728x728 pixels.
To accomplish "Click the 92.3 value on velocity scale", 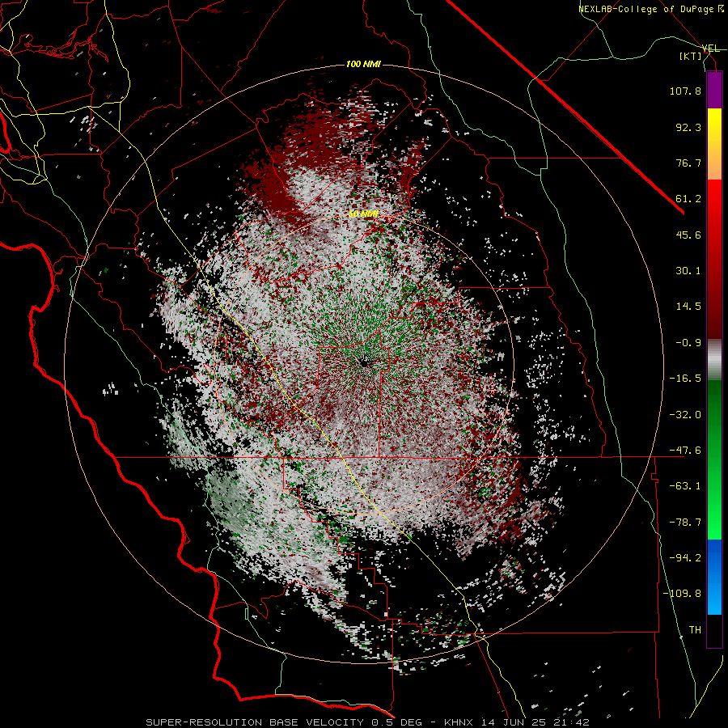I will pyautogui.click(x=688, y=127).
